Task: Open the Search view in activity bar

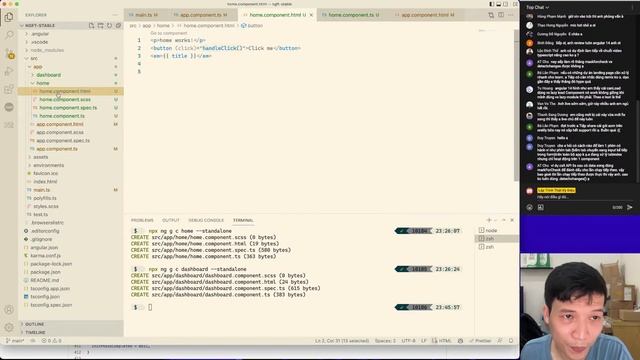Action: pos(9,35)
